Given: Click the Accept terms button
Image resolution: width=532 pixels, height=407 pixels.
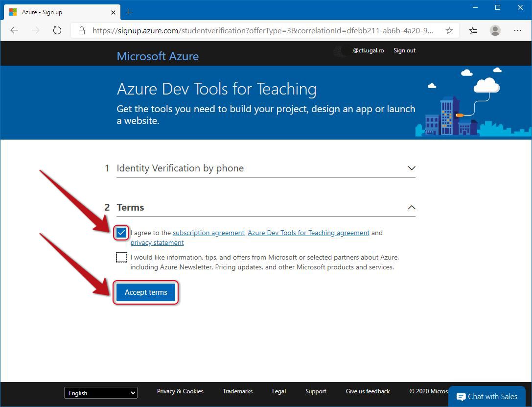Looking at the screenshot, I should click(x=146, y=292).
